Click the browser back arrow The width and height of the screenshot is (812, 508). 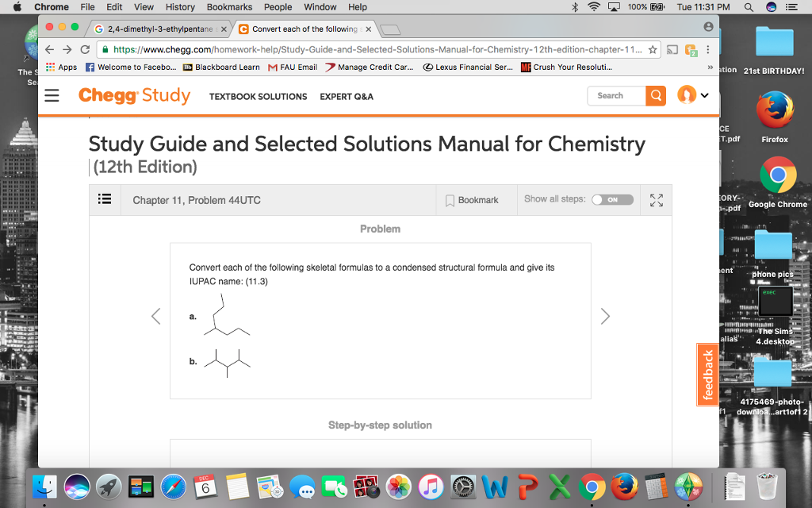(x=49, y=48)
